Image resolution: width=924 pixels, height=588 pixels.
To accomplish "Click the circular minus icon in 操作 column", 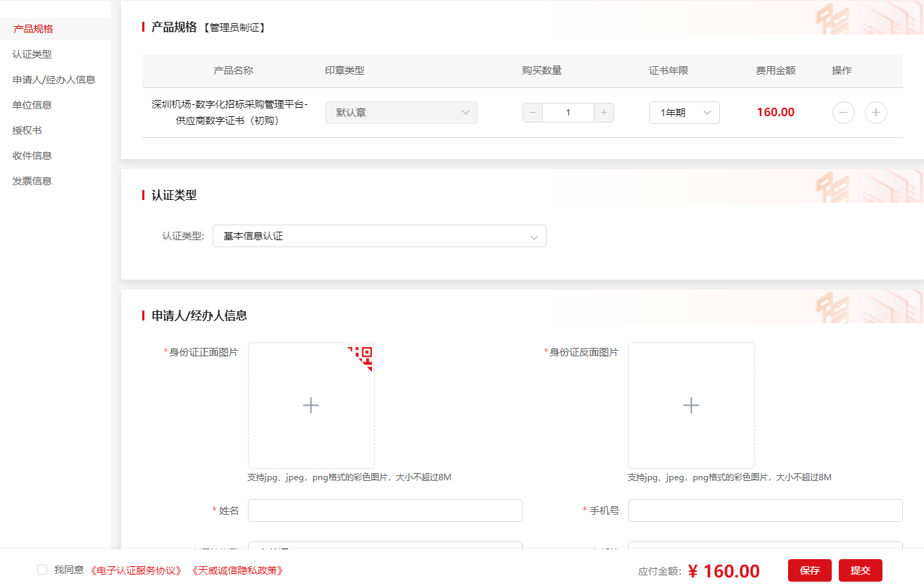I will (x=843, y=113).
